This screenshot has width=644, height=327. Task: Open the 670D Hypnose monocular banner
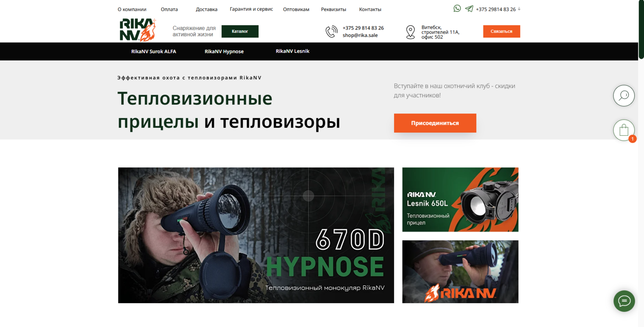pyautogui.click(x=256, y=235)
